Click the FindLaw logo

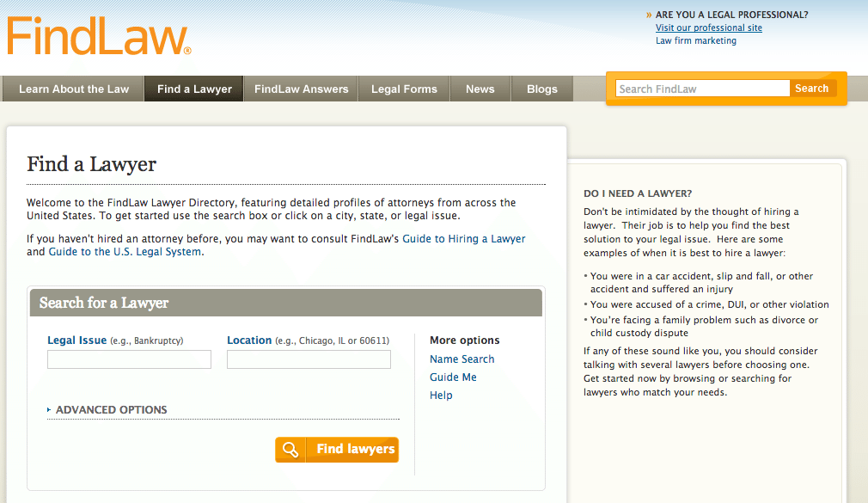95,35
